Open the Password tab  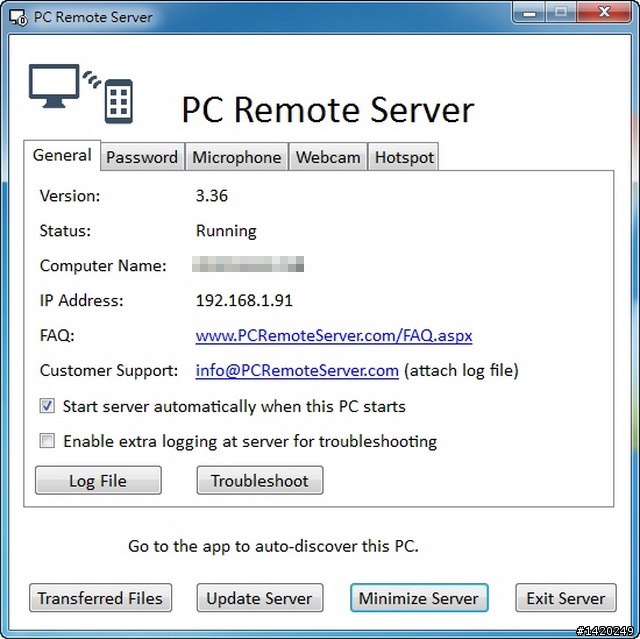(x=142, y=157)
